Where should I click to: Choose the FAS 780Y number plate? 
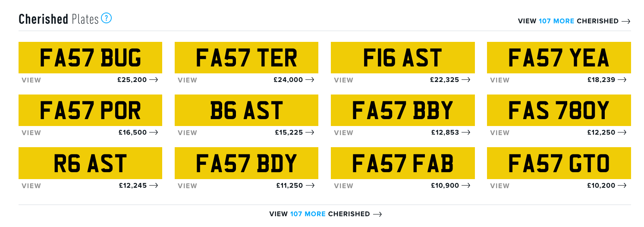559,110
